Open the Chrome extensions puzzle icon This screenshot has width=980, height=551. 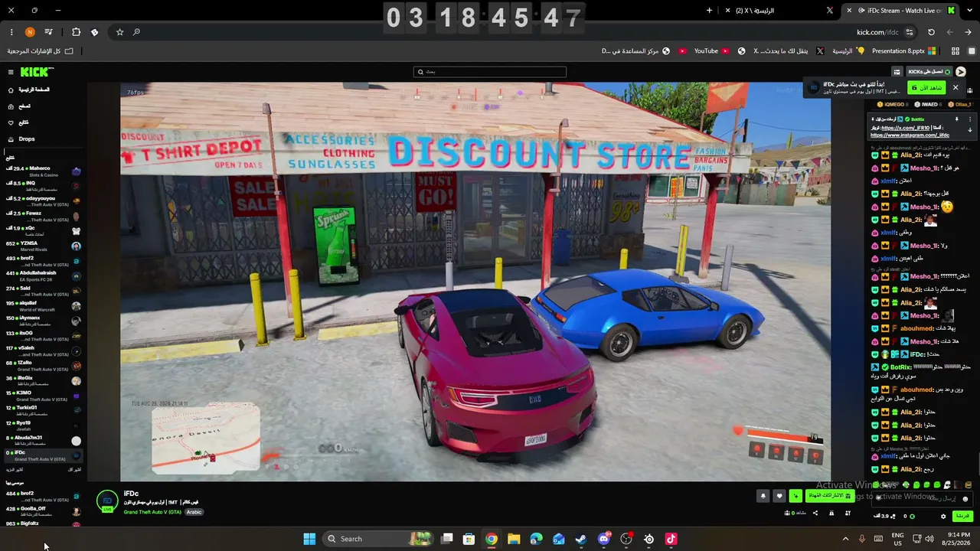76,32
